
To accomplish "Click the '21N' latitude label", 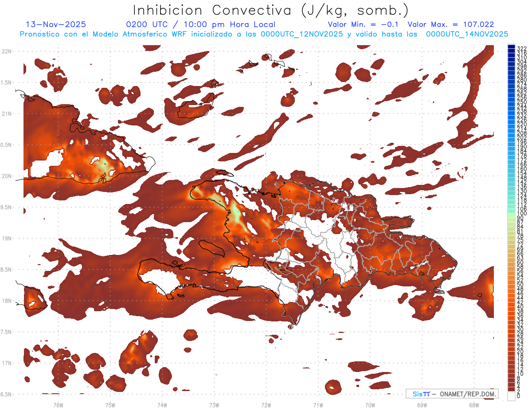I will click(x=7, y=114).
